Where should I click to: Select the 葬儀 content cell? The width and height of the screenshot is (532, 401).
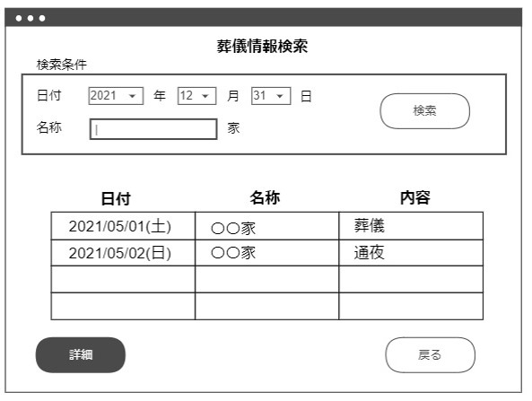(x=411, y=226)
